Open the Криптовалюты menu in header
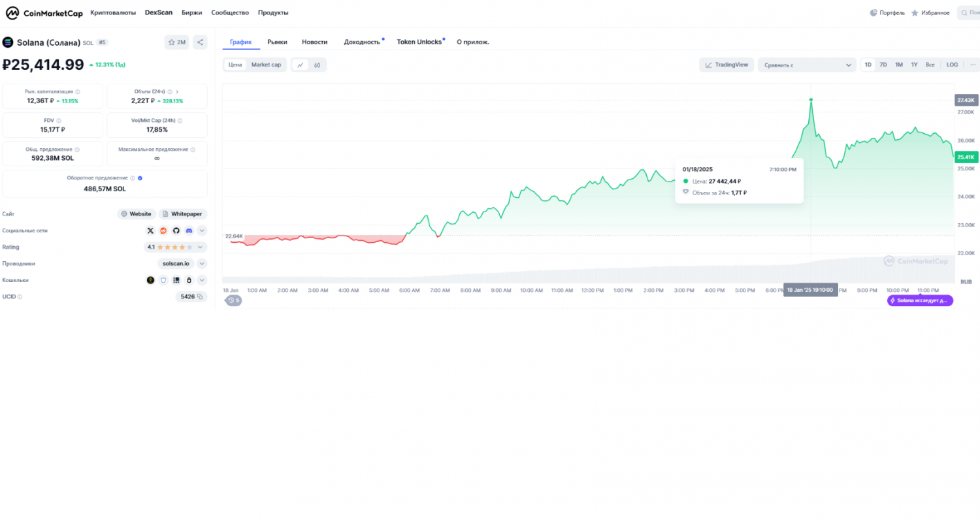 [x=113, y=12]
